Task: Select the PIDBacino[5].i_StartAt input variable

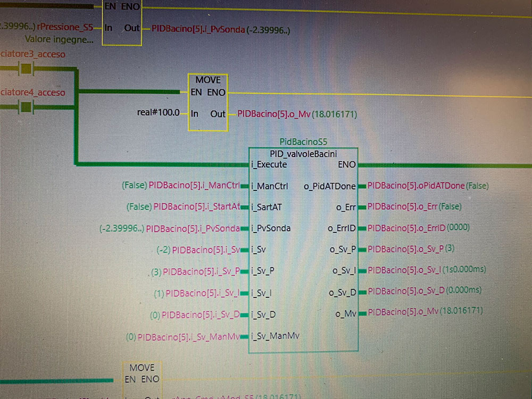Action: coord(197,206)
